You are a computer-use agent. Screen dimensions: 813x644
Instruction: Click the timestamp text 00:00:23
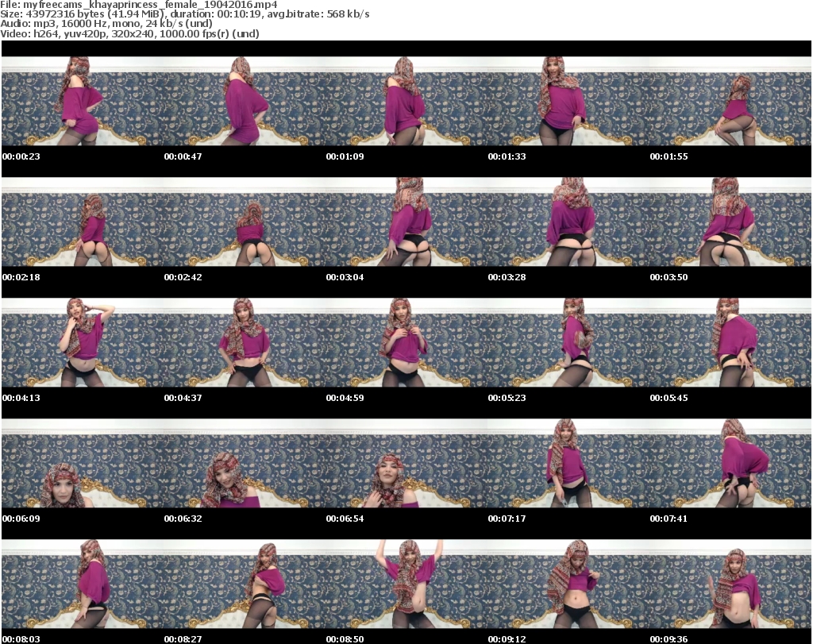point(21,156)
